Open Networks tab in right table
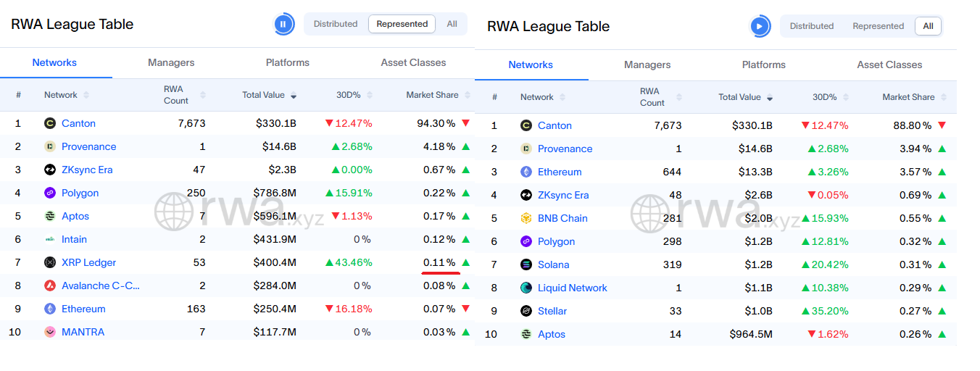The width and height of the screenshot is (980, 371). click(531, 64)
